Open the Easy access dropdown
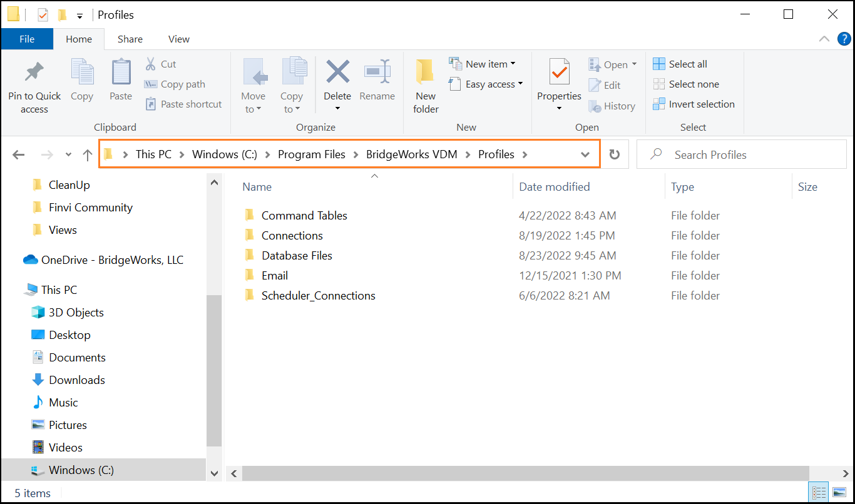 [x=486, y=84]
